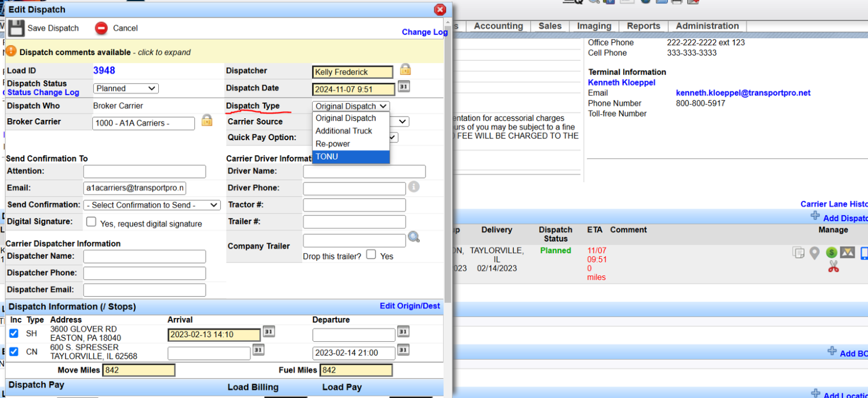This screenshot has height=398, width=868.
Task: Click the red Cancel icon
Action: coord(101,28)
